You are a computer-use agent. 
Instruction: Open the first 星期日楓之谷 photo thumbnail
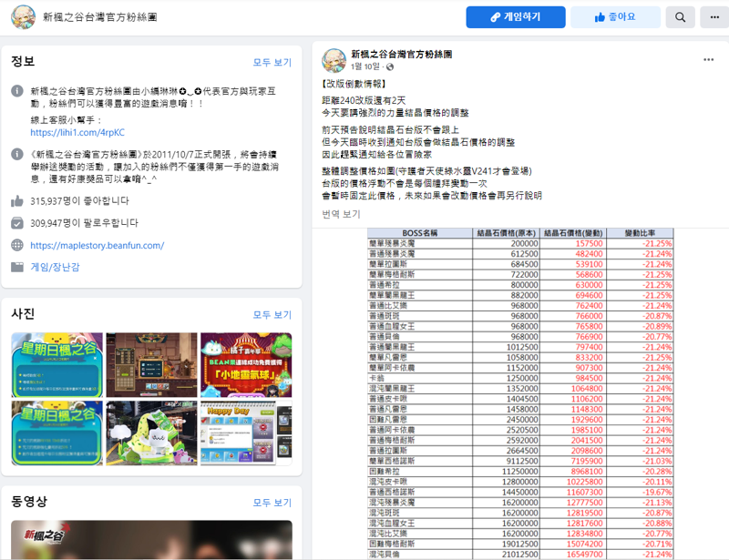pyautogui.click(x=57, y=365)
